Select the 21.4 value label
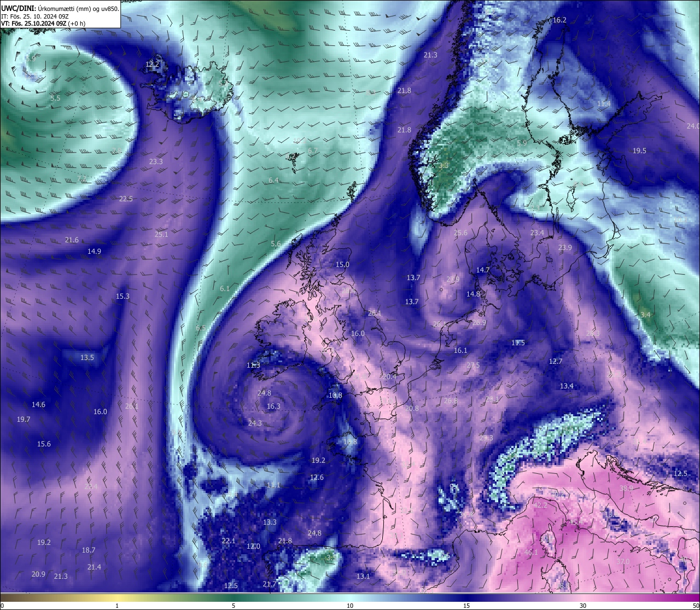Screen dimensions: 700x610 pyautogui.click(x=94, y=567)
